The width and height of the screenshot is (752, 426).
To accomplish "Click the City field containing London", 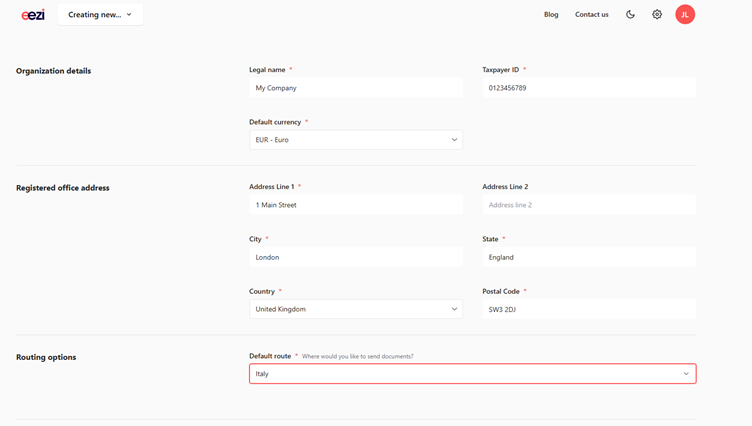I will [356, 257].
